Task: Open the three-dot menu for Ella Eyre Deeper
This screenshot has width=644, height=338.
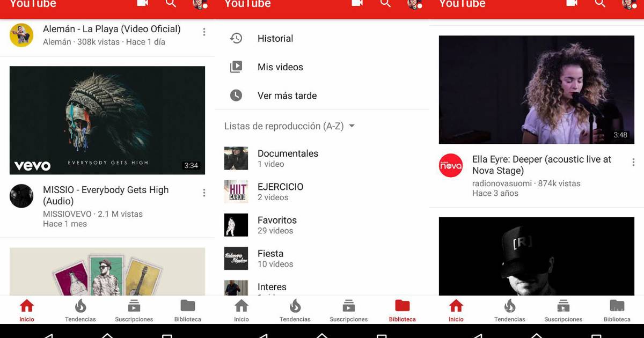Action: 633,162
